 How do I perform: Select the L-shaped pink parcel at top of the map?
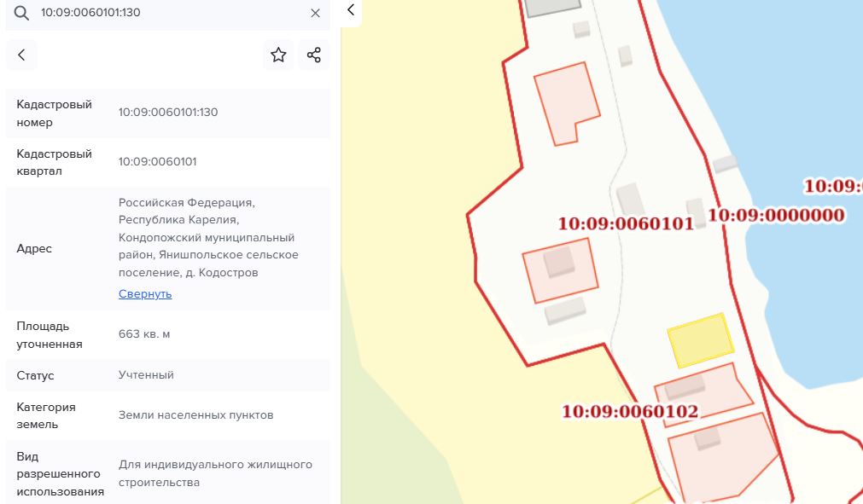566,101
